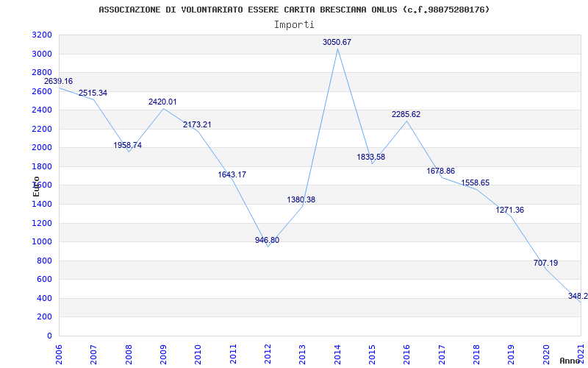Click the 2639.16 data label
The height and width of the screenshot is (368, 588).
[59, 81]
